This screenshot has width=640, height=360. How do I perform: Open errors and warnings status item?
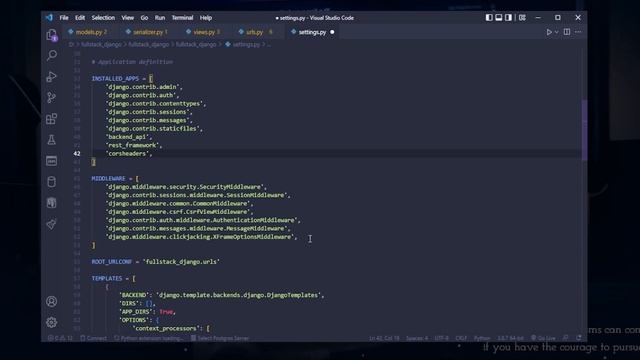[x=60, y=338]
